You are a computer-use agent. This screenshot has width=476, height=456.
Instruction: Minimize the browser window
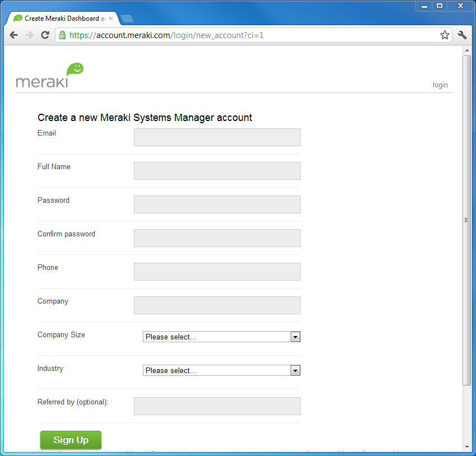pyautogui.click(x=424, y=6)
